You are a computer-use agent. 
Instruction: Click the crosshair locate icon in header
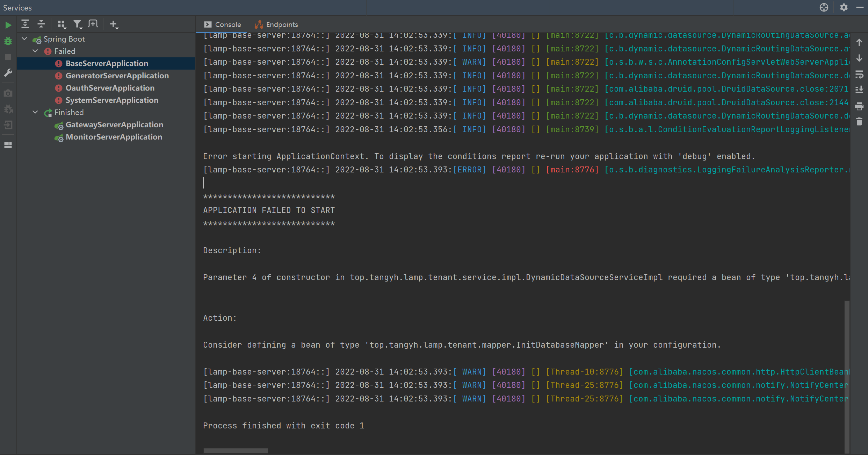click(824, 7)
